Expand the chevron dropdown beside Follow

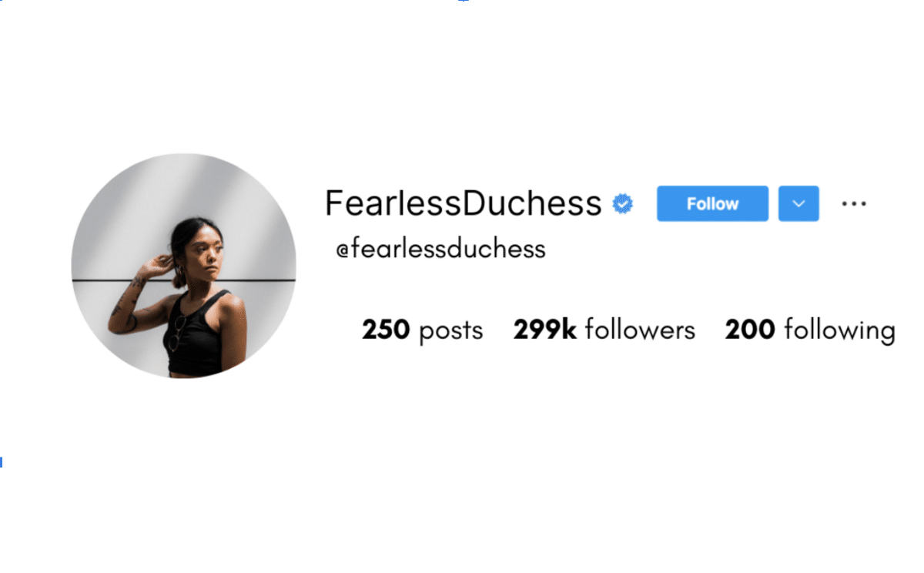pos(798,203)
